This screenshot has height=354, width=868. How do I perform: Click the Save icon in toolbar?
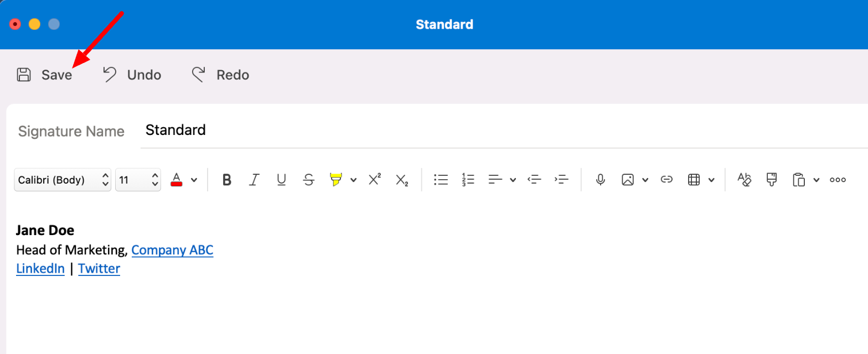tap(23, 75)
